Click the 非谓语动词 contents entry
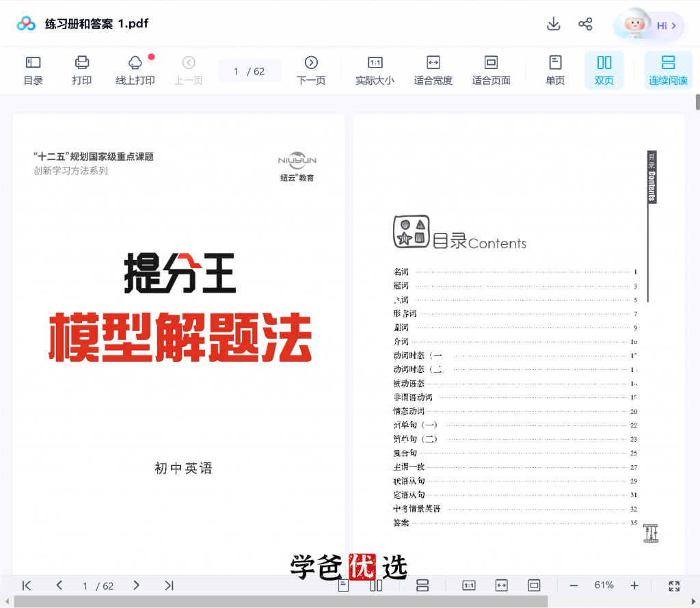The height and width of the screenshot is (608, 700). click(x=515, y=397)
